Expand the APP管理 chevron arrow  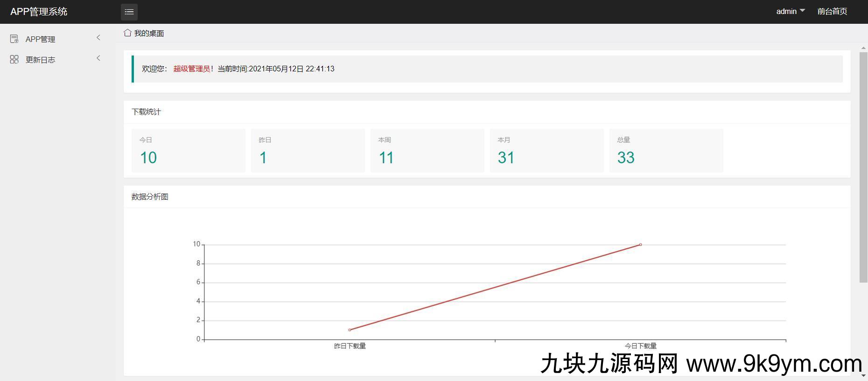click(98, 38)
